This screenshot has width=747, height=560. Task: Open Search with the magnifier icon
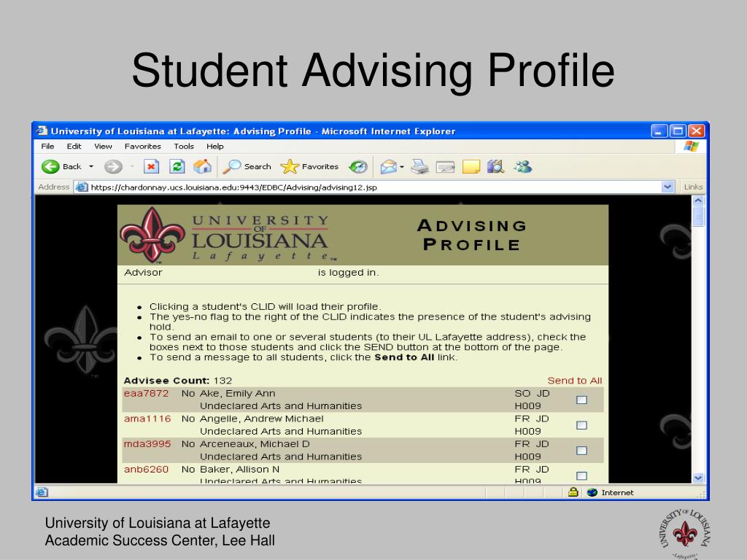point(232,167)
